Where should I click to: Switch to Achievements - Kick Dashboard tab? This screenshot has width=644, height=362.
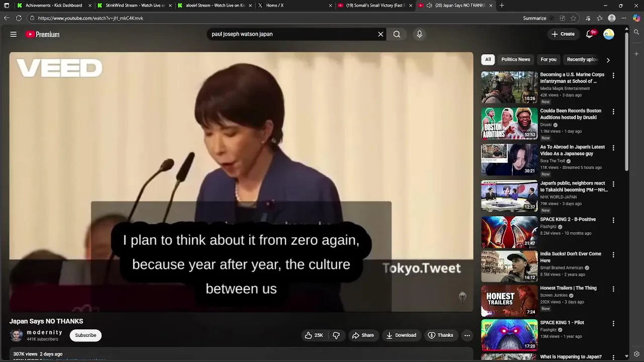(54, 6)
